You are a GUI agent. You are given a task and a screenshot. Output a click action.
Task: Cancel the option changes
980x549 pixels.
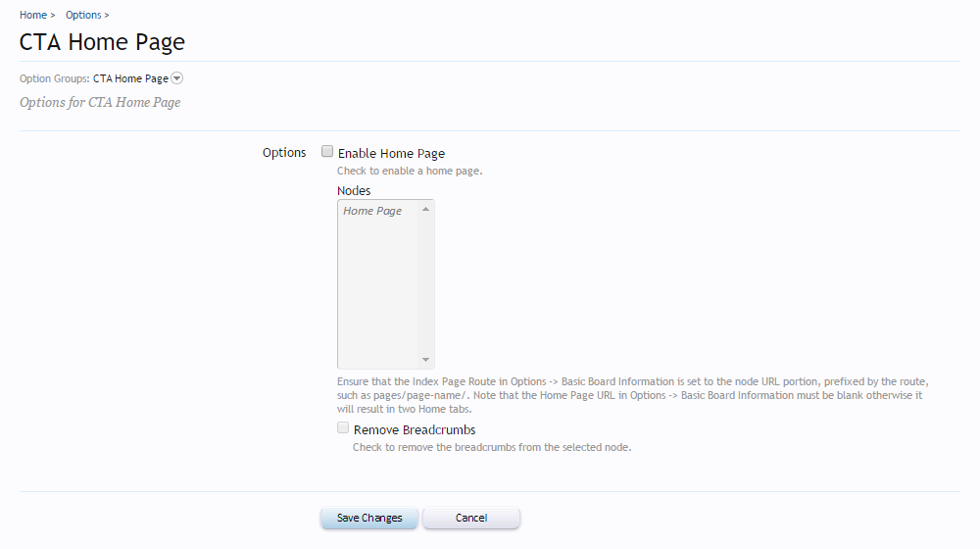[471, 518]
